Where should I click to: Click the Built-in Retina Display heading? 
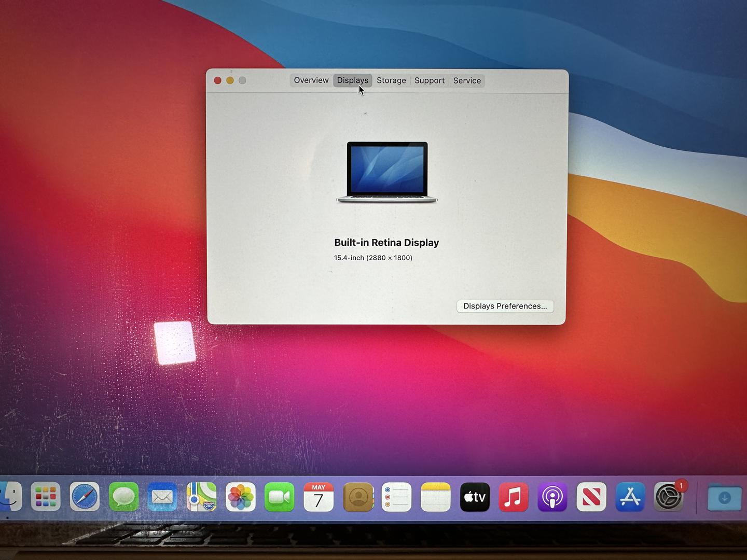(x=386, y=243)
